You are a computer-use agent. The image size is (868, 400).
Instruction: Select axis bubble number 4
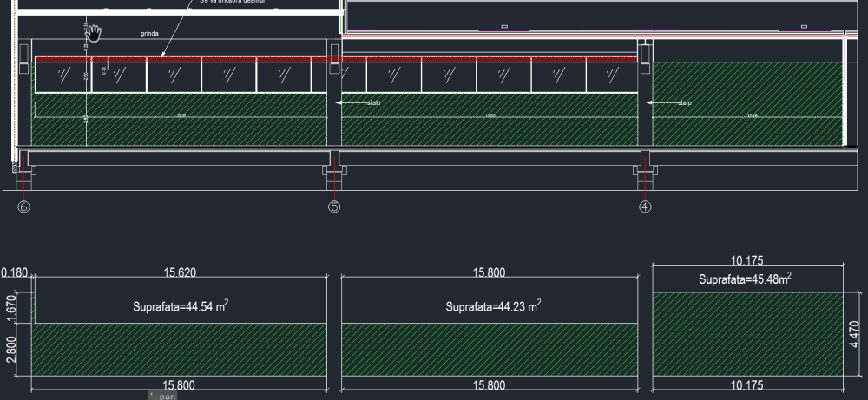645,207
